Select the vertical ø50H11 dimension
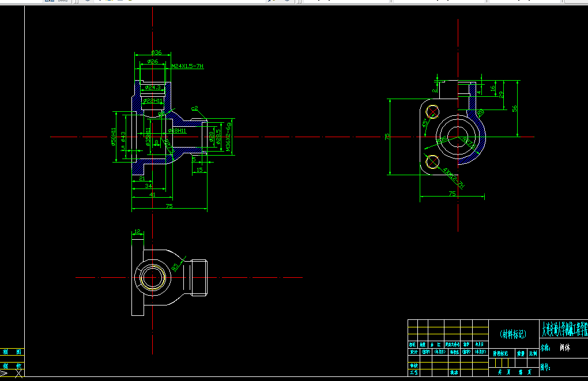The image size is (588, 381). coord(113,137)
